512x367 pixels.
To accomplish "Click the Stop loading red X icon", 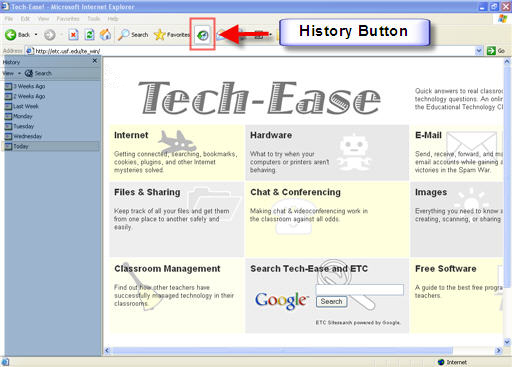I will (73, 35).
